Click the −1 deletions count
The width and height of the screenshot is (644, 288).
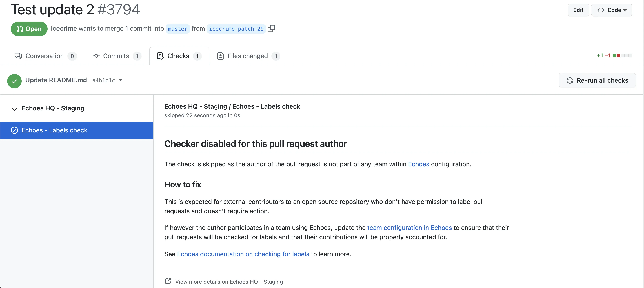pyautogui.click(x=607, y=56)
